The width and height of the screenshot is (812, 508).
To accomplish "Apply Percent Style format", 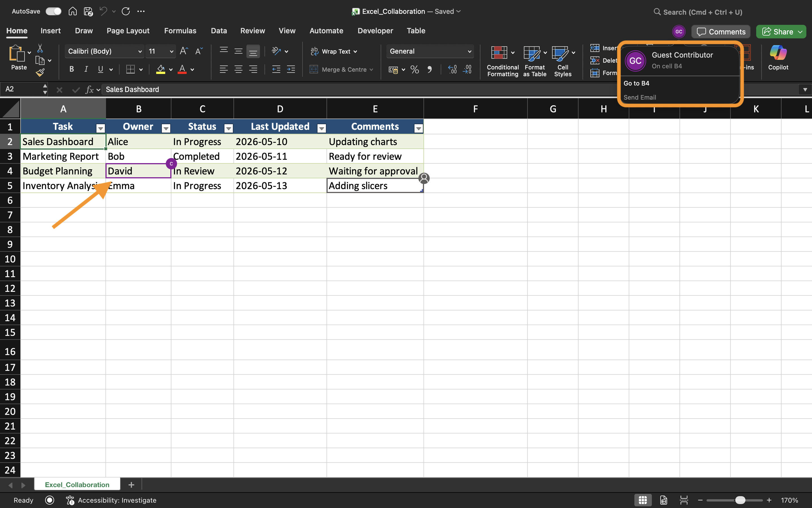I will (x=415, y=69).
